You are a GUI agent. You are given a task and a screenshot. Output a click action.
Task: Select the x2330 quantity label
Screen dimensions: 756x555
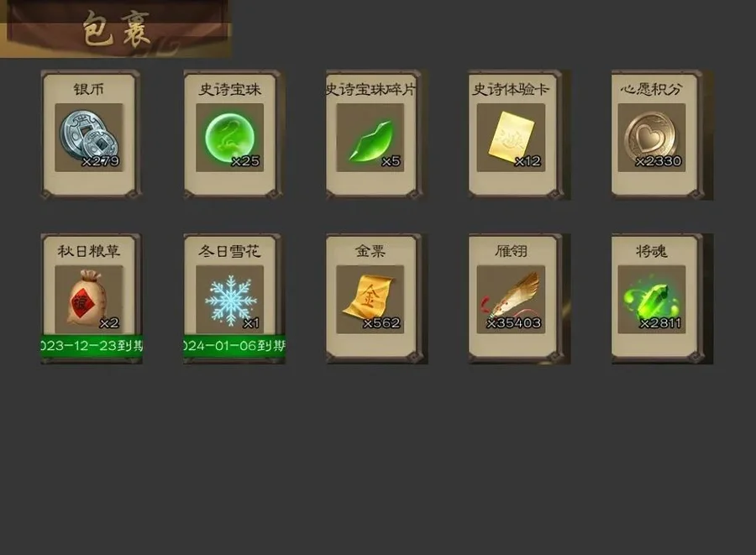tap(658, 161)
